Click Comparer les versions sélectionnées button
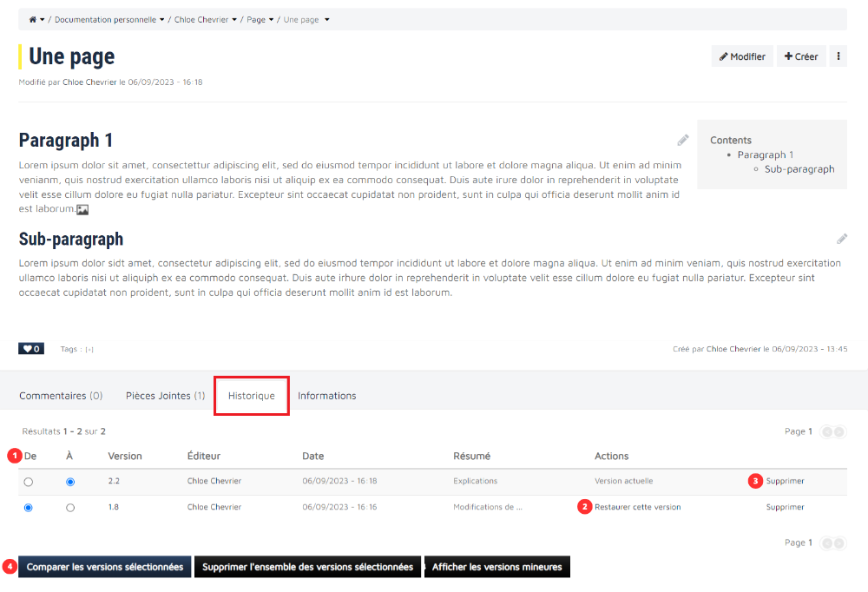This screenshot has width=868, height=592. [x=105, y=567]
